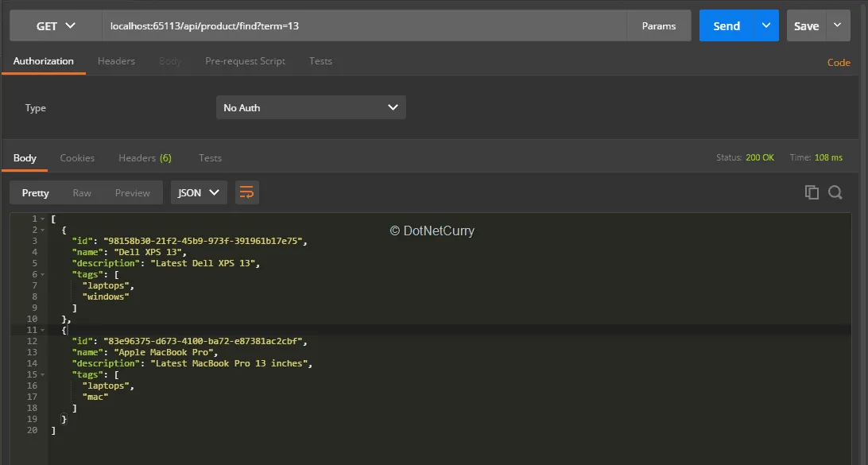868x465 pixels.
Task: Open the Pre-request Script tab
Action: [245, 61]
